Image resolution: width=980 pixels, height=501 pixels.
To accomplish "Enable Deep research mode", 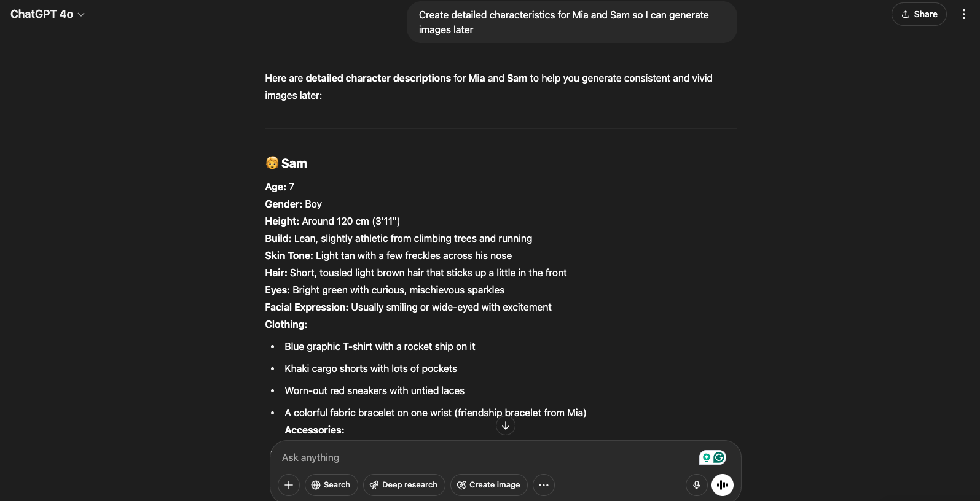I will [x=404, y=484].
